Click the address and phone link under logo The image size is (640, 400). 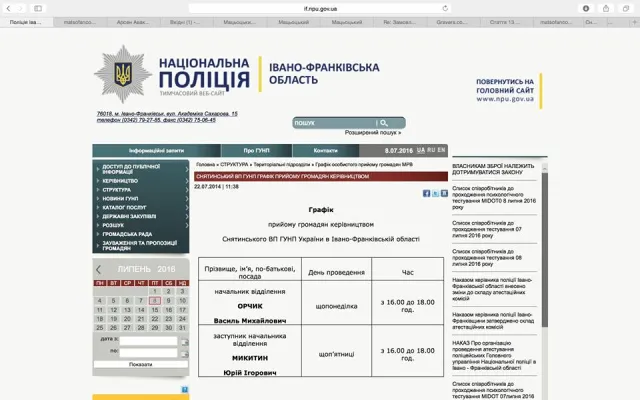tap(167, 117)
